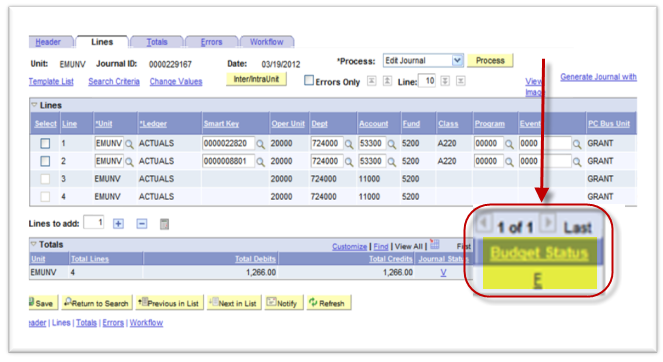
Task: Open the Process dropdown showing Edit Journal
Action: [x=423, y=60]
